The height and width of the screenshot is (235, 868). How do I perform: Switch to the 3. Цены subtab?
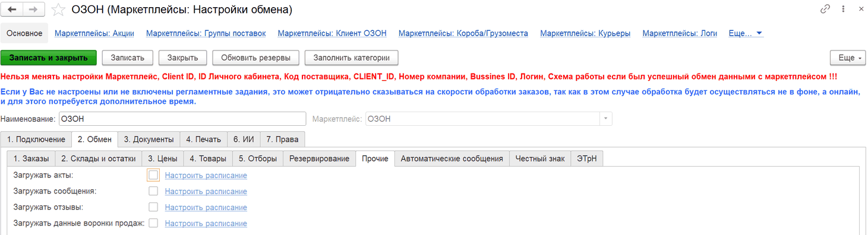coord(163,158)
